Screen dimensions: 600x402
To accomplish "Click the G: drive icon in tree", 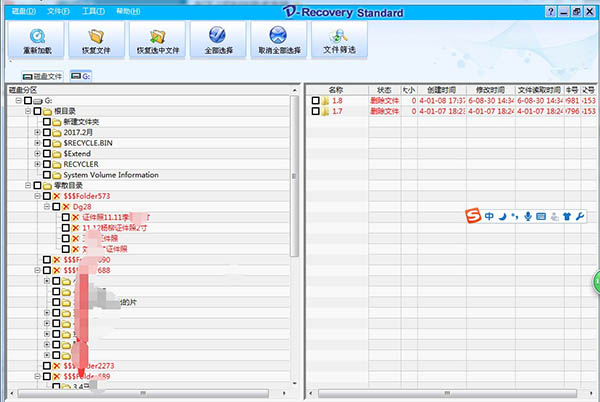I will coord(38,101).
